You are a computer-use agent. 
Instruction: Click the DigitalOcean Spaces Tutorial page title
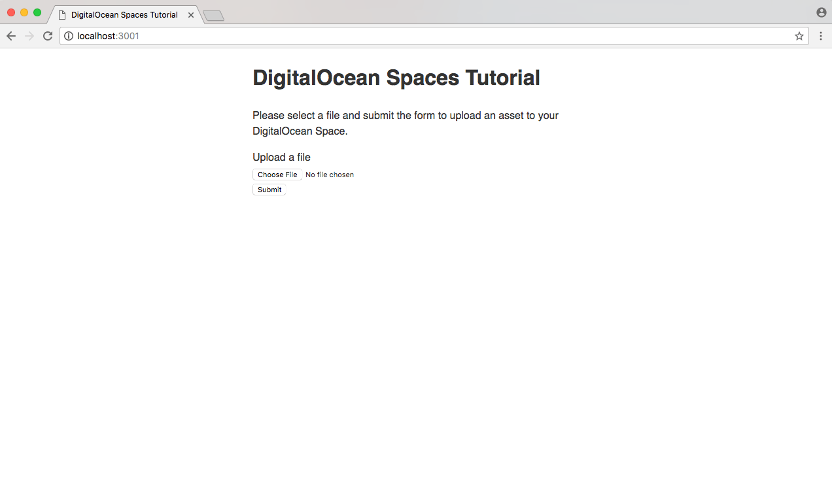pyautogui.click(x=396, y=77)
